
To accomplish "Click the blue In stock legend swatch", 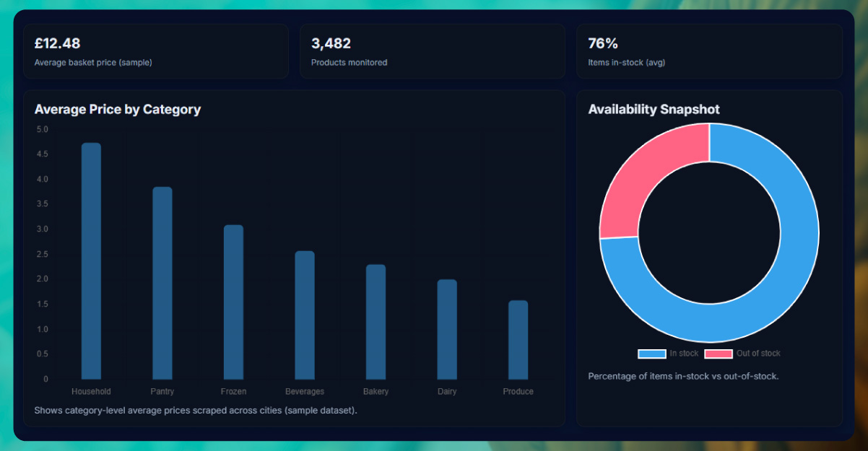I will click(x=651, y=354).
